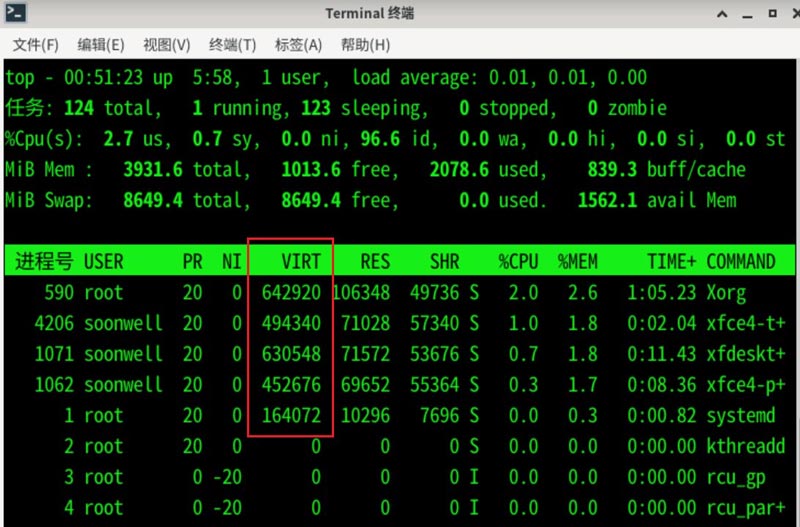Click the %MEM column header
The image size is (800, 527).
coord(578,262)
